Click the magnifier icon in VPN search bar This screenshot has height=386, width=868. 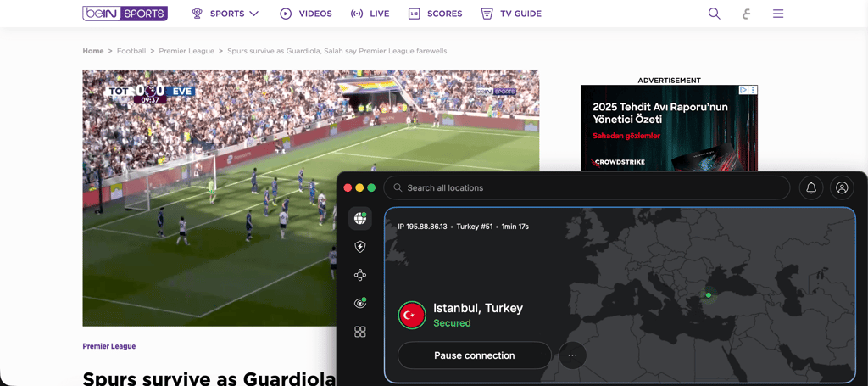[398, 187]
